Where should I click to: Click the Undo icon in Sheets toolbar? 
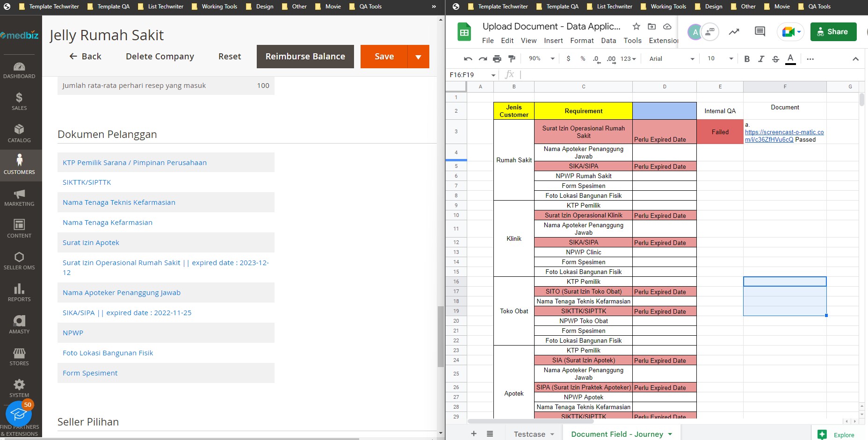[x=468, y=58]
